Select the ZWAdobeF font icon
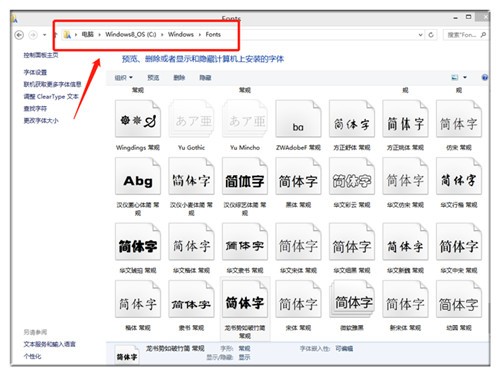The width and height of the screenshot is (500, 376). (298, 119)
